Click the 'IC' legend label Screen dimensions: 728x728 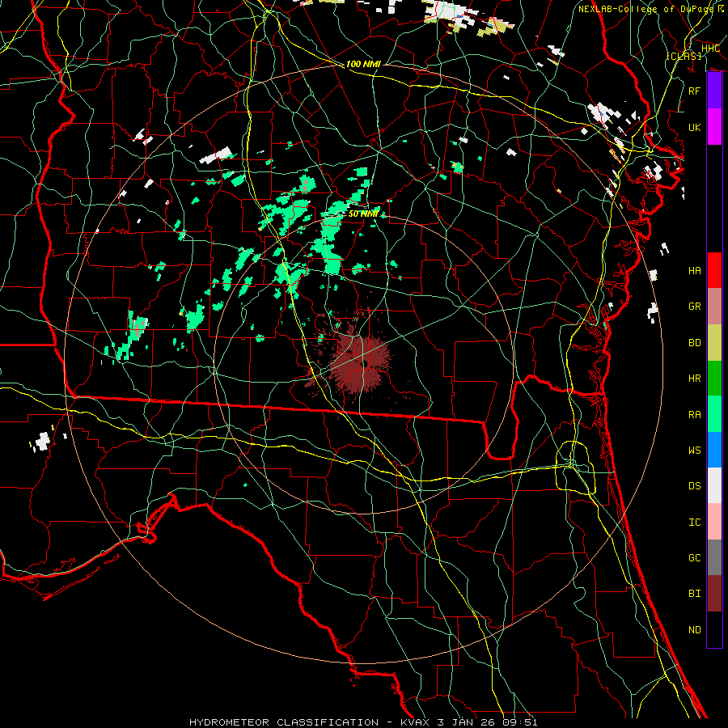pyautogui.click(x=694, y=523)
